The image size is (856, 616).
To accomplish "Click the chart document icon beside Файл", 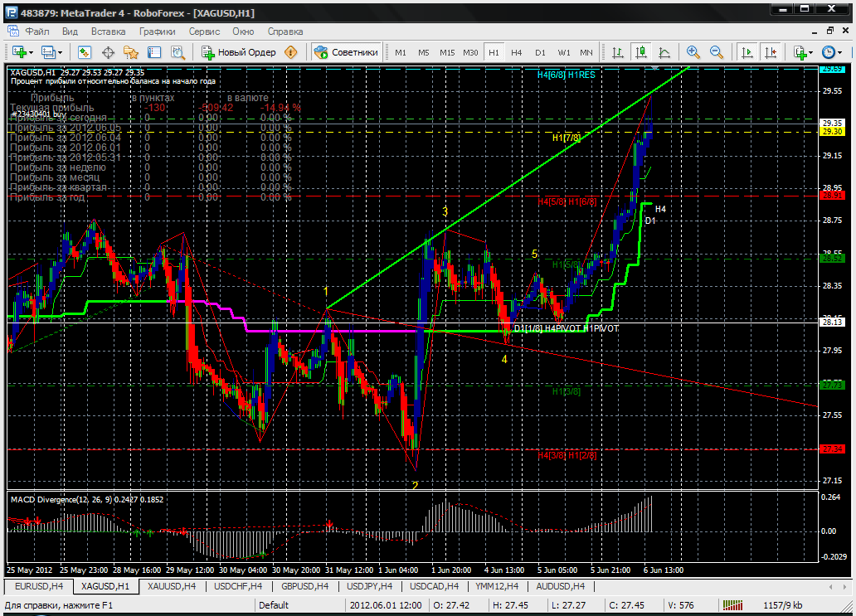I will click(x=12, y=32).
